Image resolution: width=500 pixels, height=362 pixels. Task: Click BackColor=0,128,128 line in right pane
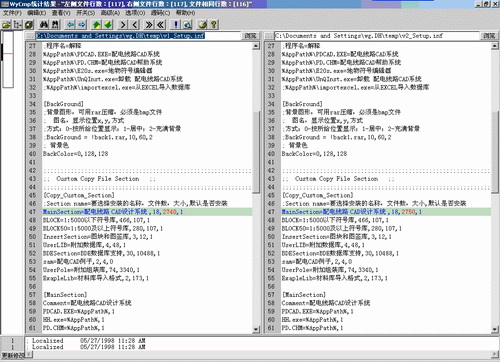[x=314, y=154]
